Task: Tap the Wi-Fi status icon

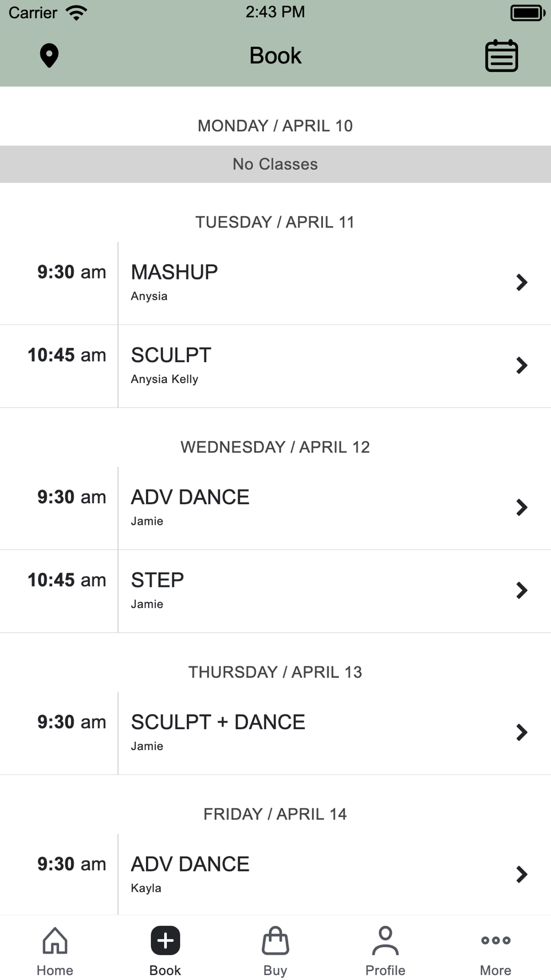Action: click(x=76, y=13)
